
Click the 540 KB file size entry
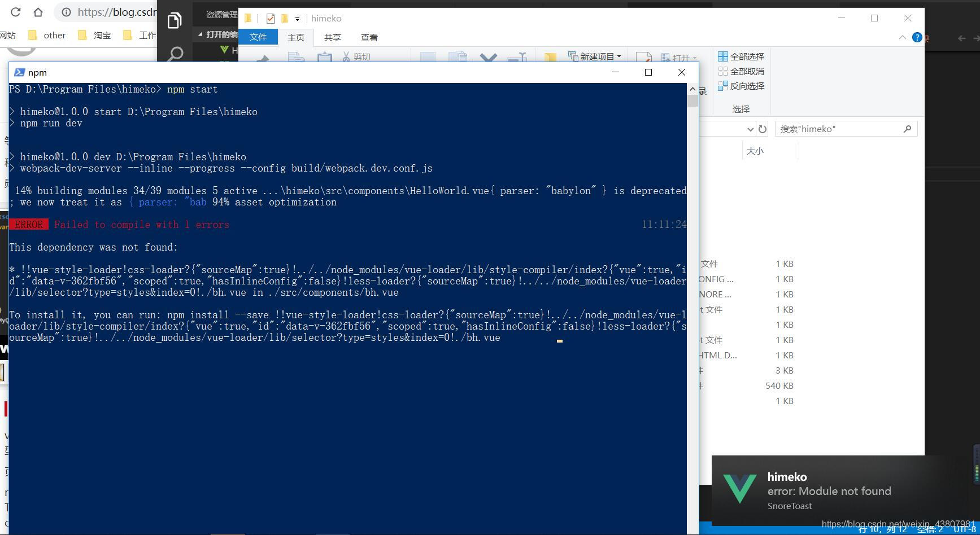point(779,386)
